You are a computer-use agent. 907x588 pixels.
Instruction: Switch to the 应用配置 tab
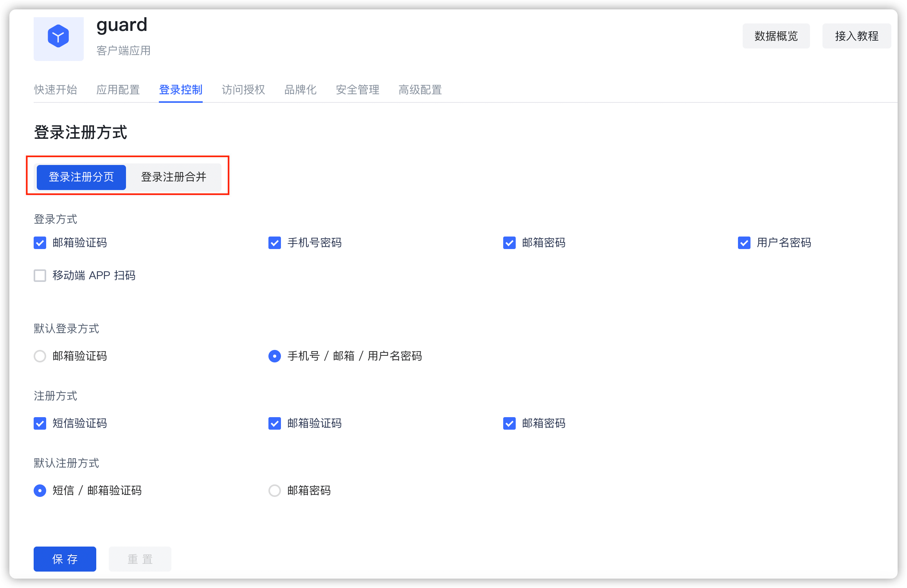(x=118, y=90)
